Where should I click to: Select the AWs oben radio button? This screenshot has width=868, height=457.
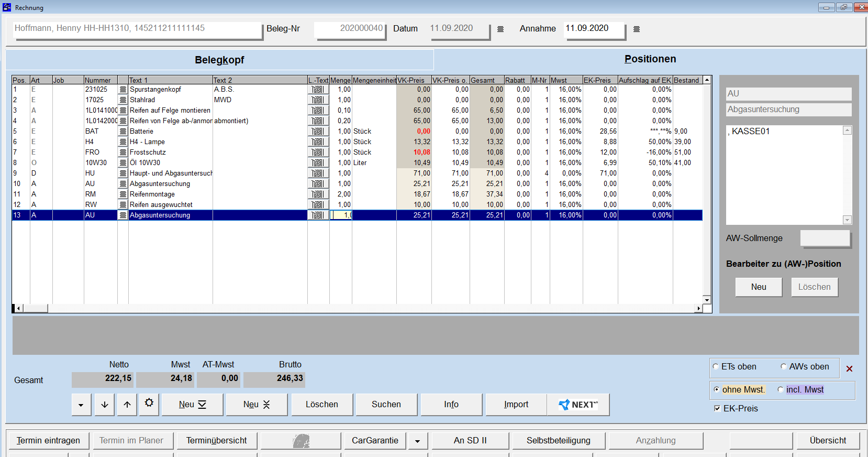pyautogui.click(x=784, y=367)
